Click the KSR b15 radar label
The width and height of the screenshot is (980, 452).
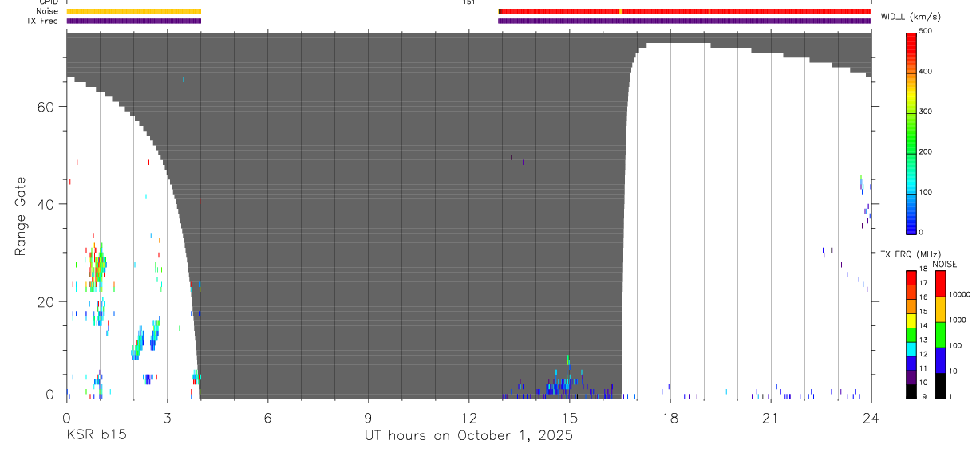pyautogui.click(x=96, y=436)
